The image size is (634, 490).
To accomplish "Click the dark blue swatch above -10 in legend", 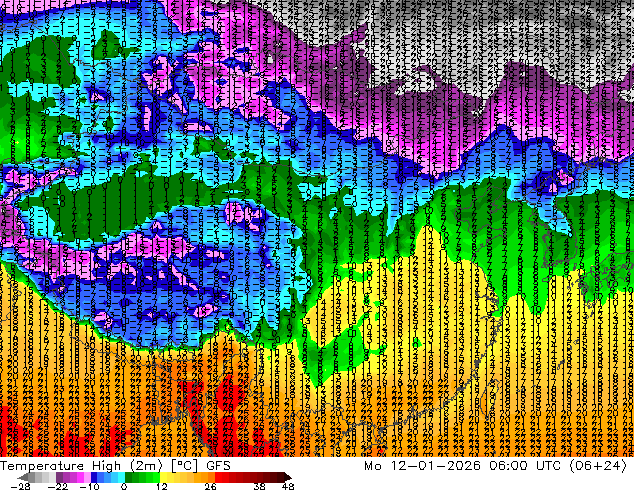I will tap(94, 477).
